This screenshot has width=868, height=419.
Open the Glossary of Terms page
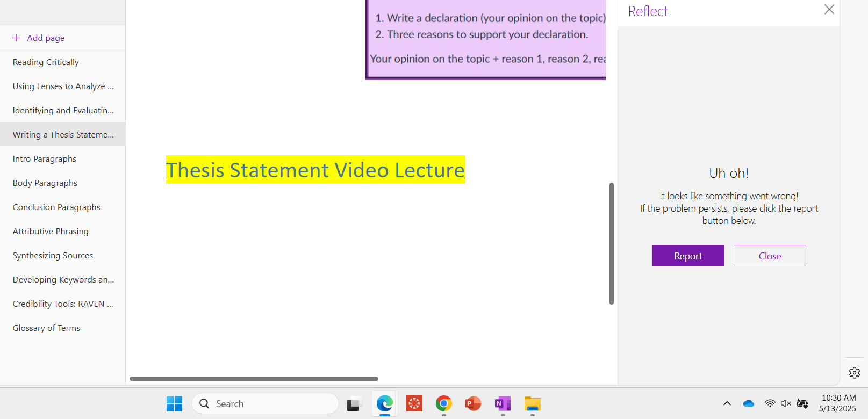click(x=62, y=328)
